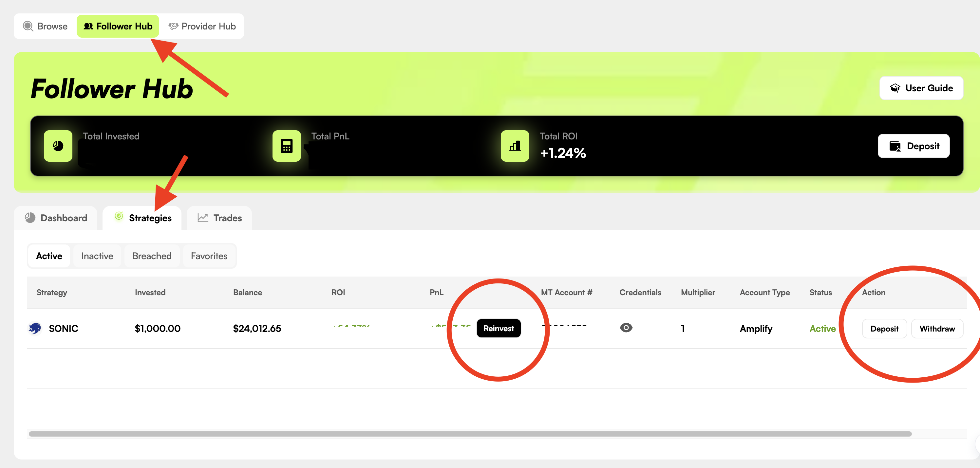
Task: Click the +1.24% Total ROI value
Action: (563, 153)
